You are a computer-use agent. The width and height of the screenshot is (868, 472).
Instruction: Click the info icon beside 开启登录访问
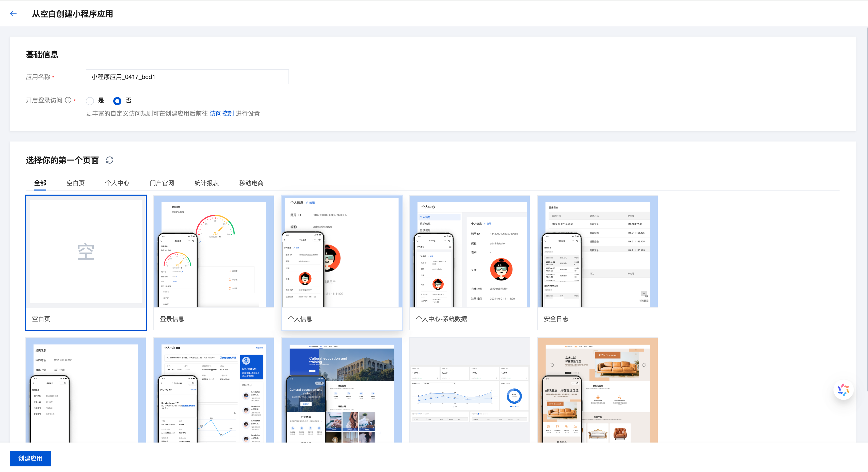pos(68,100)
